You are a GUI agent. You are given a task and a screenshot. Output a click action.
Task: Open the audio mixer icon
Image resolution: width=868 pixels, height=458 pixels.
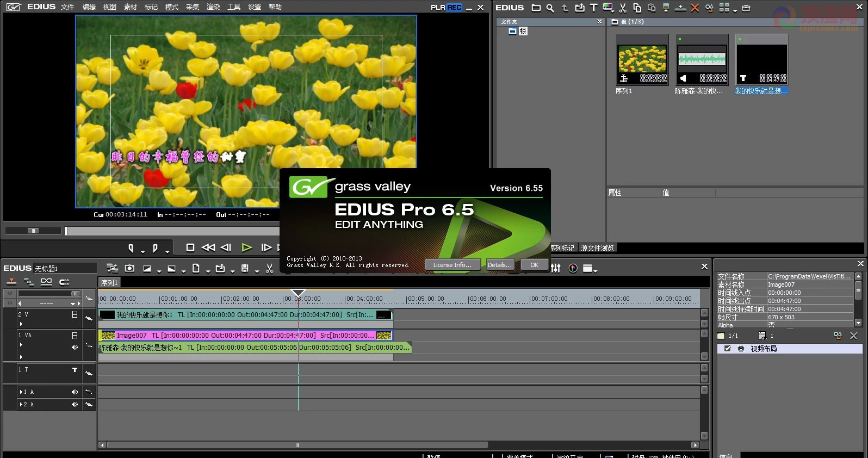(555, 268)
